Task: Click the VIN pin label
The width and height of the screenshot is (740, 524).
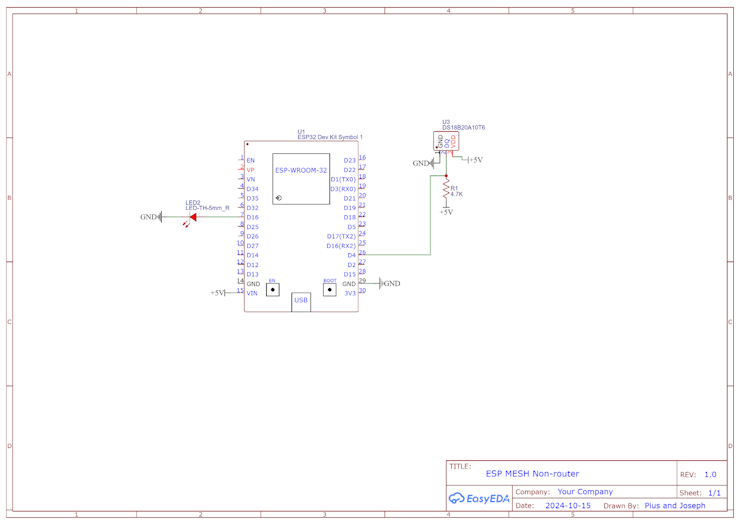Action: click(x=252, y=293)
